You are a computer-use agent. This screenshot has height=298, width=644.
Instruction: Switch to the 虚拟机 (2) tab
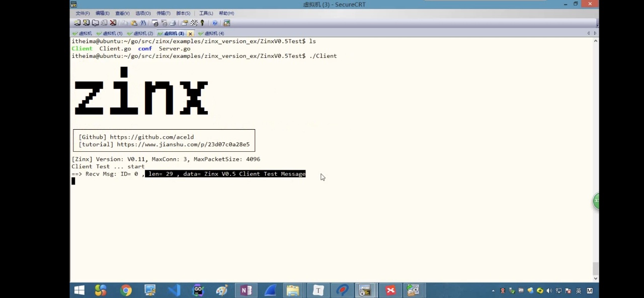[x=140, y=33]
